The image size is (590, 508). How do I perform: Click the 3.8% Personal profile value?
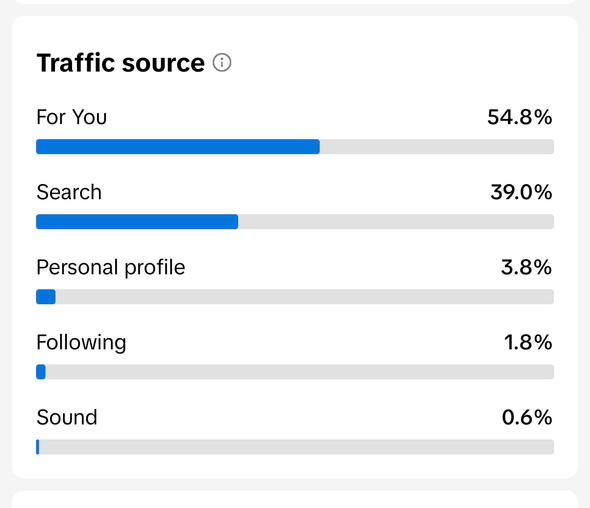pos(526,268)
